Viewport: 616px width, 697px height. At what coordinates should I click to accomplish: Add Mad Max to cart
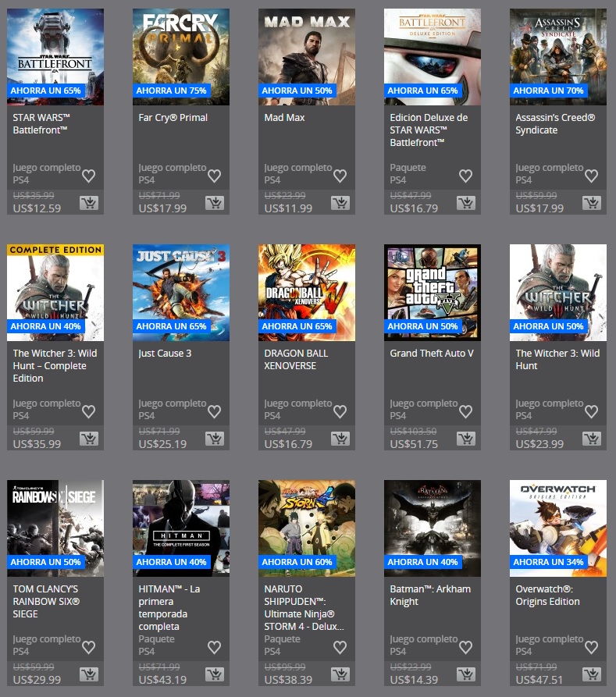click(340, 204)
